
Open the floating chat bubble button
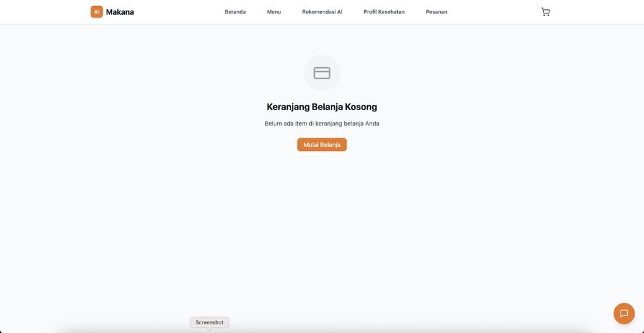pos(624,314)
